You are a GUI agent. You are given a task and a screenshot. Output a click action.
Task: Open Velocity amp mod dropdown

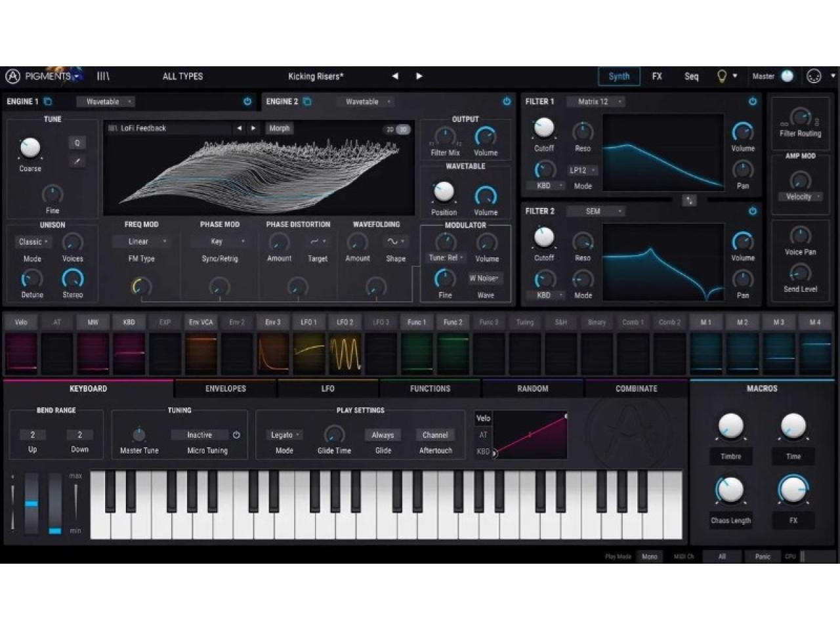(801, 197)
